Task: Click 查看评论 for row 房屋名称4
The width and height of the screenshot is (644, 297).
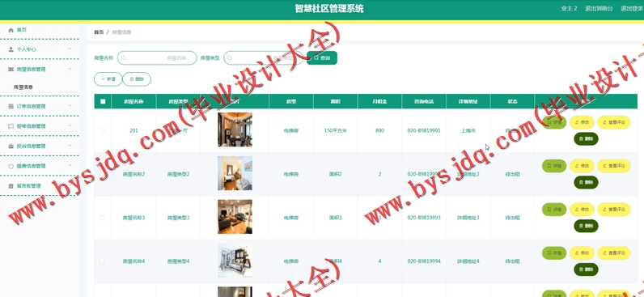Action: point(613,253)
